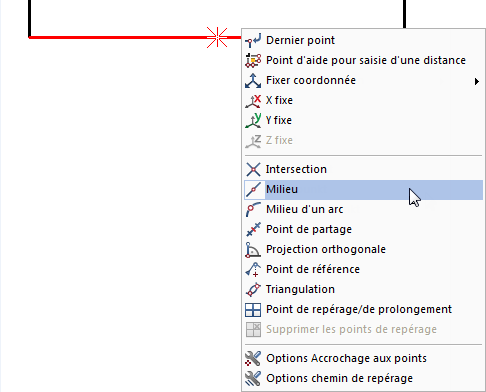Image resolution: width=486 pixels, height=392 pixels.
Task: Click the Dernier point icon
Action: 253,40
